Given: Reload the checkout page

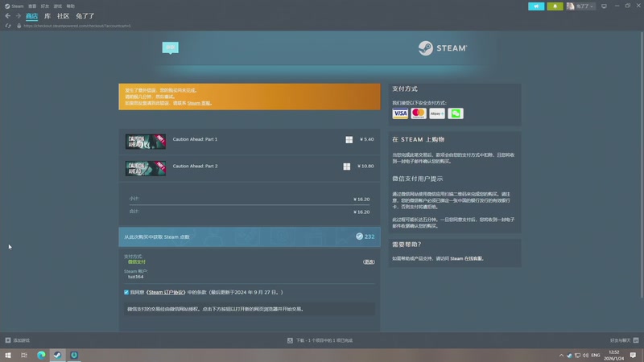Looking at the screenshot, I should click(x=8, y=26).
